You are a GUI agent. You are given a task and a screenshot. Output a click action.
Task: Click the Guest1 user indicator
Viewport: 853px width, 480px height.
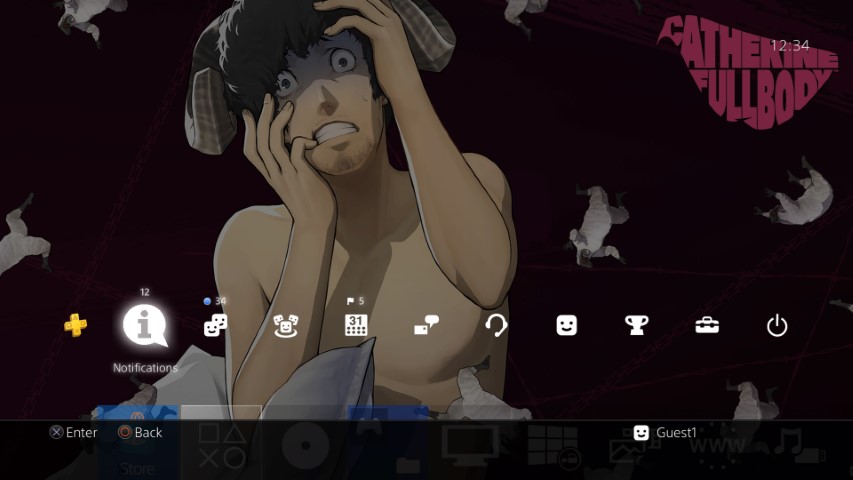tap(665, 433)
